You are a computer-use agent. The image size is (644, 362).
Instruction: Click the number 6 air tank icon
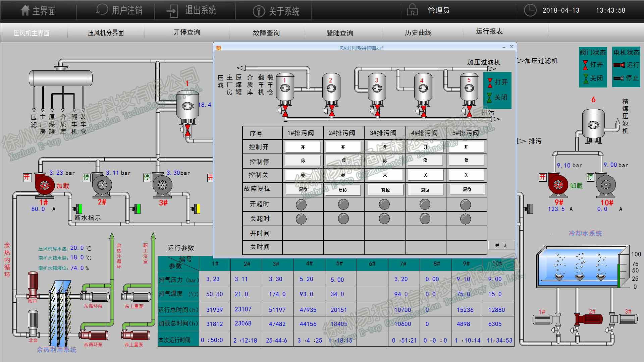tap(593, 125)
